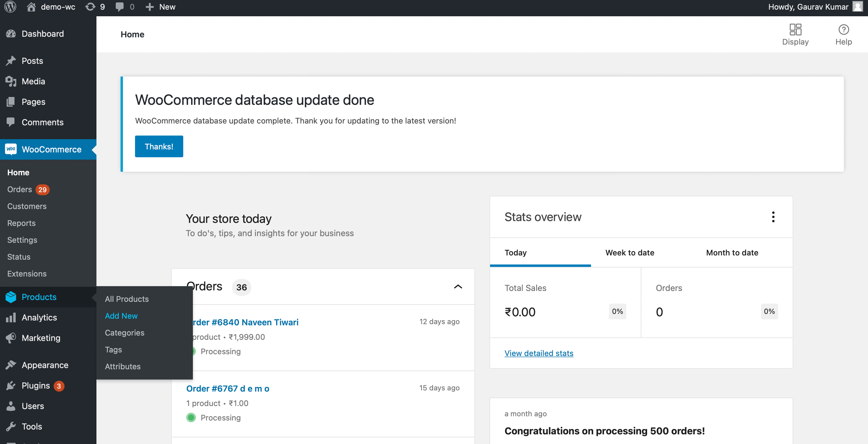This screenshot has width=868, height=444.
Task: Open the comments bubble icon in admin bar
Action: point(119,7)
